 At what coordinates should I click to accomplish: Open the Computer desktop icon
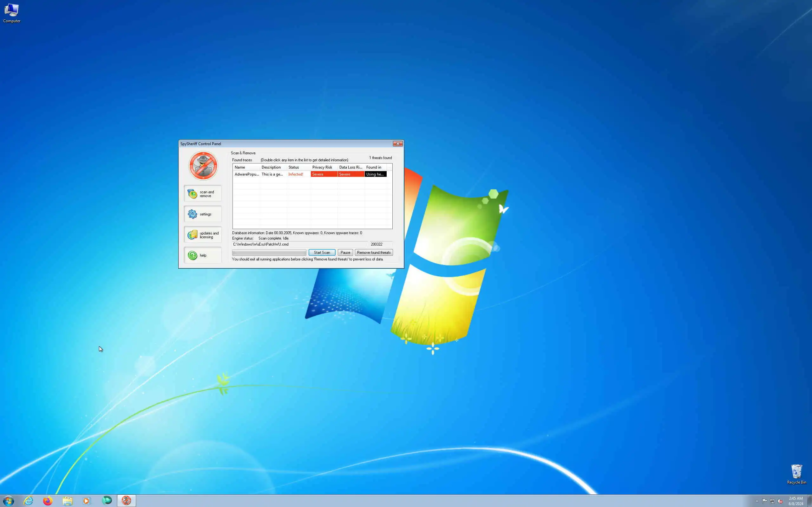pyautogui.click(x=11, y=13)
